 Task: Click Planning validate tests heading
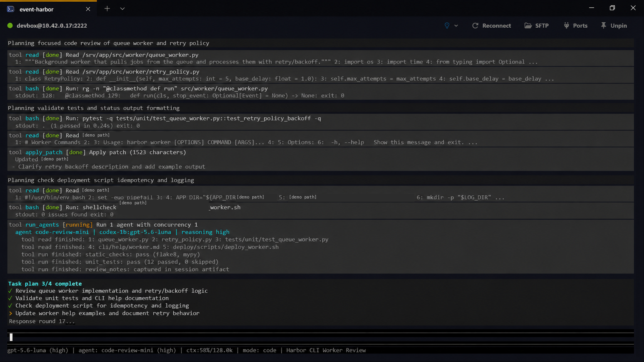(94, 108)
